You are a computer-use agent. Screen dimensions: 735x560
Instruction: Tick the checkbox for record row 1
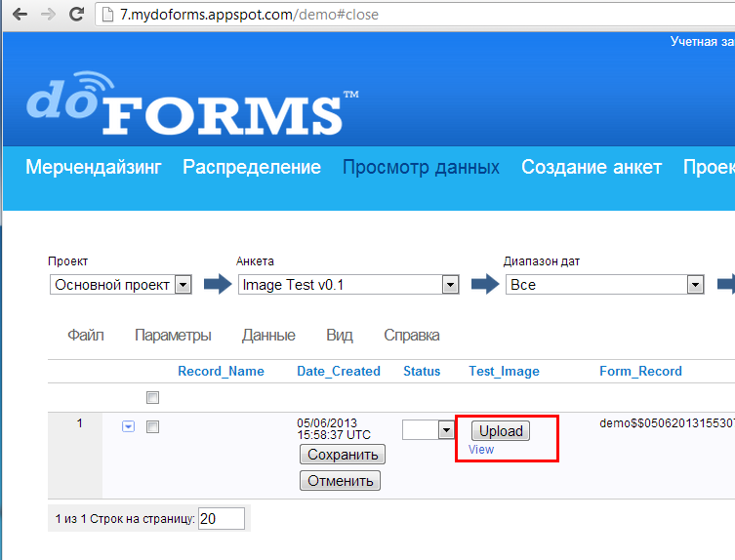pos(151,426)
